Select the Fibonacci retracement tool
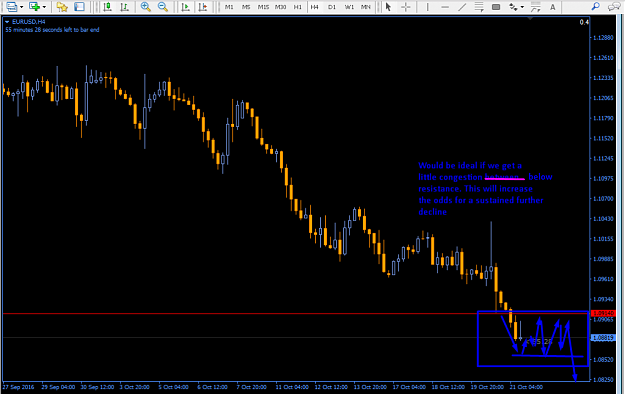The width and height of the screenshot is (625, 394). [536, 6]
